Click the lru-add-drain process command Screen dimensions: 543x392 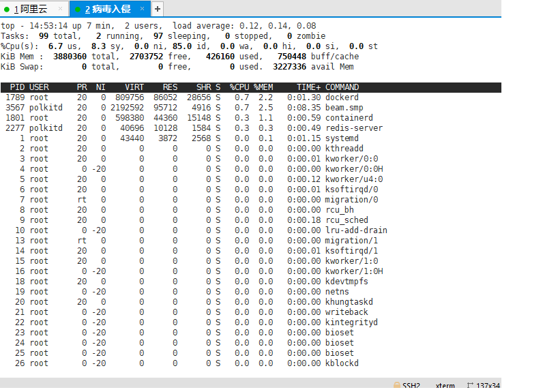tap(356, 230)
